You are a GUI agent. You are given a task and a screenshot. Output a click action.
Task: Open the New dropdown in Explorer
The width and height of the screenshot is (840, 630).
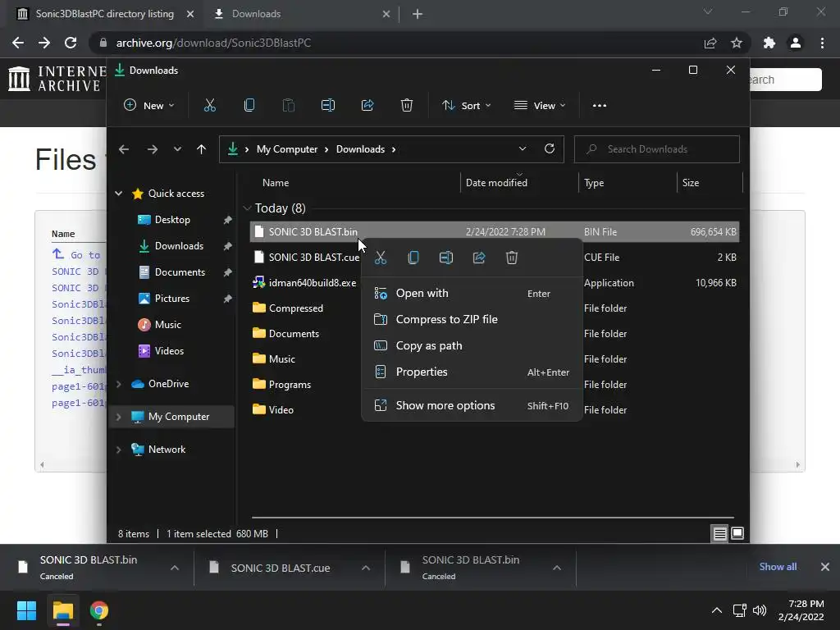click(x=149, y=106)
